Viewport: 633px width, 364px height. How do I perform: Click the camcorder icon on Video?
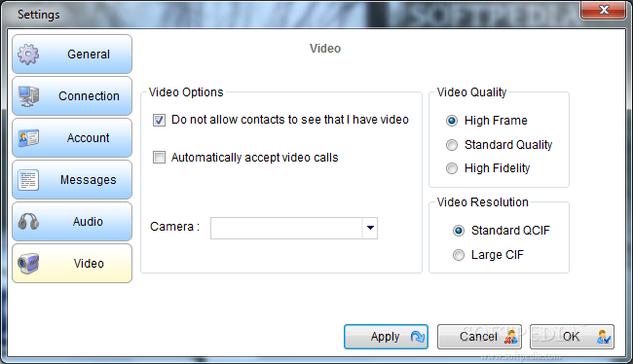(x=28, y=264)
